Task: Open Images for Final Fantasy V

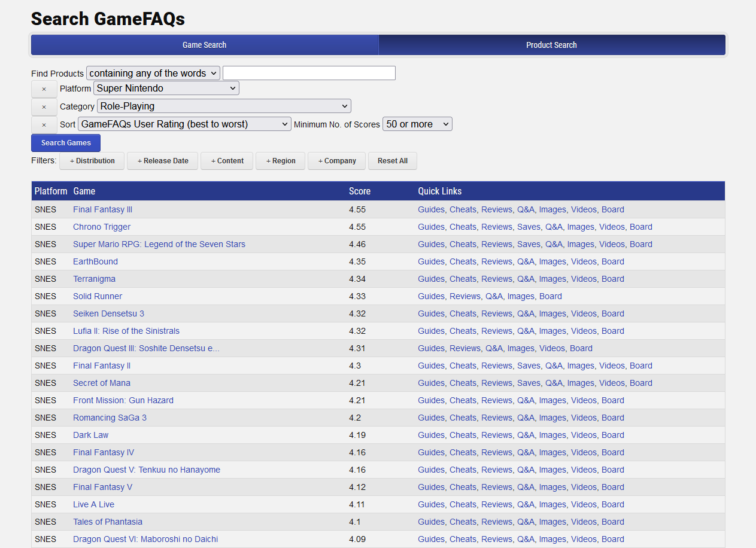Action: click(x=552, y=487)
